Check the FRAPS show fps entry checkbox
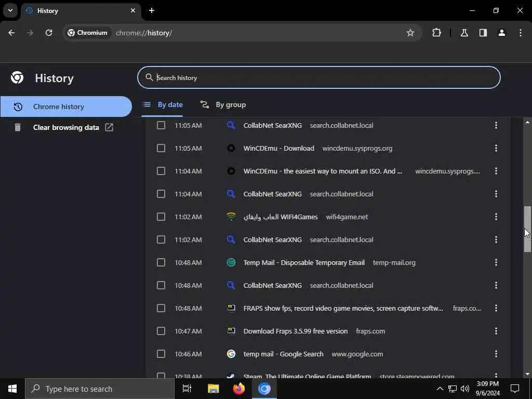 (161, 308)
